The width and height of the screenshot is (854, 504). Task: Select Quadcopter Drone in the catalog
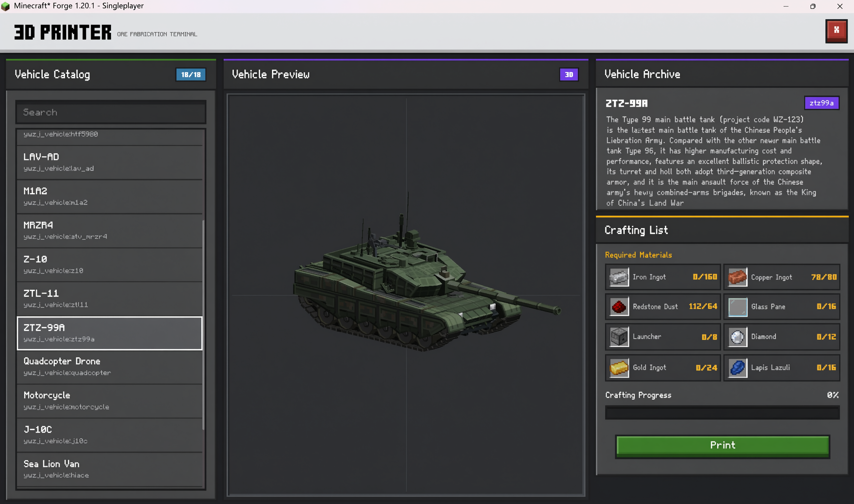pos(110,367)
